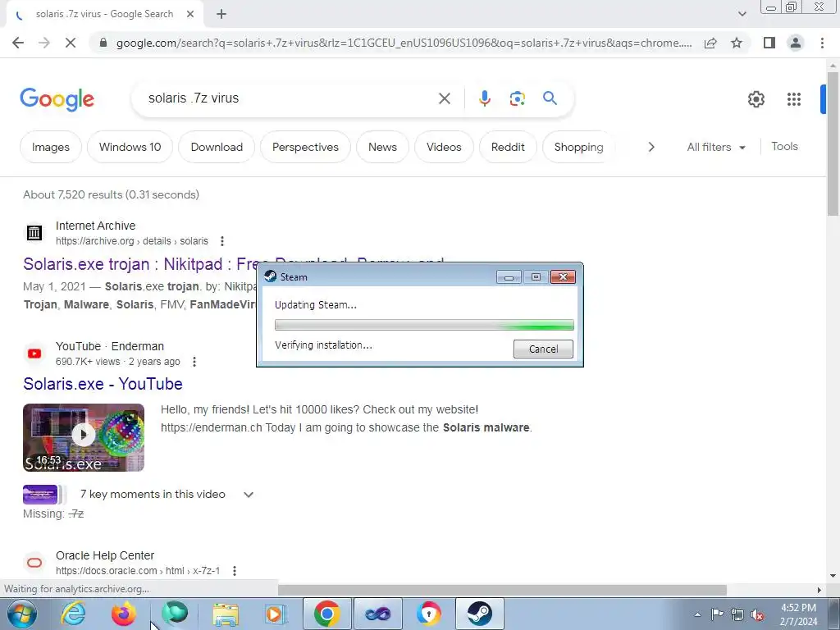Filter results by Shopping

(x=578, y=147)
